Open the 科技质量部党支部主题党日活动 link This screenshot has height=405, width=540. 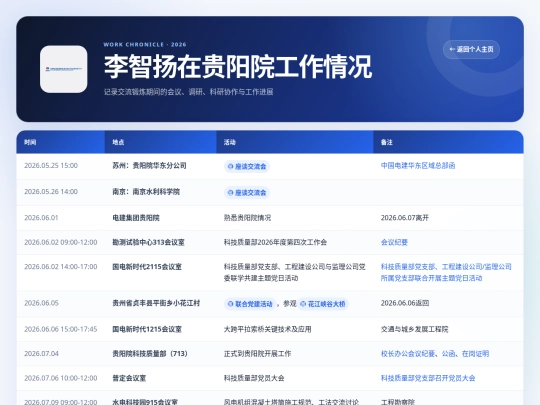446,272
